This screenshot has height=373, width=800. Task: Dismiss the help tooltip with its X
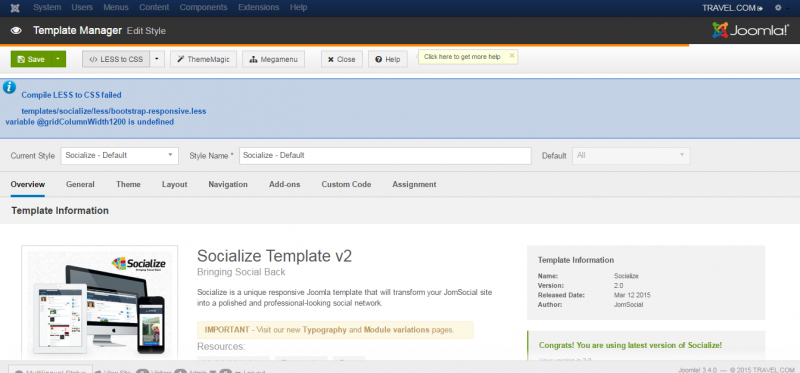pos(512,56)
